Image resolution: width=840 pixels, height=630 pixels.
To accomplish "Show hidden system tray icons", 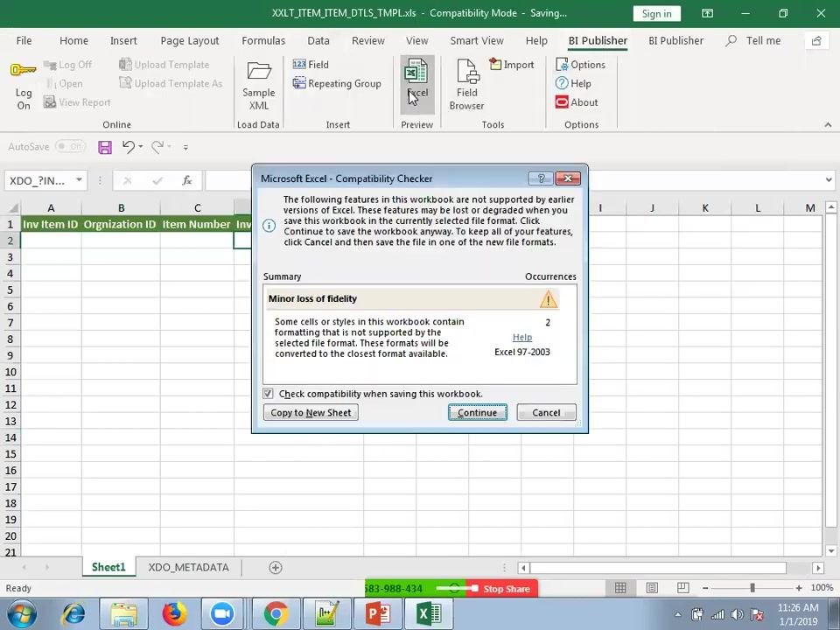I will coord(677,614).
